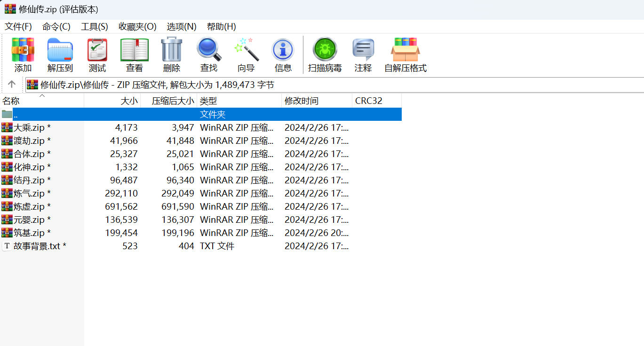Click the parent folder icon in '..' row
The height and width of the screenshot is (346, 644).
click(x=7, y=114)
